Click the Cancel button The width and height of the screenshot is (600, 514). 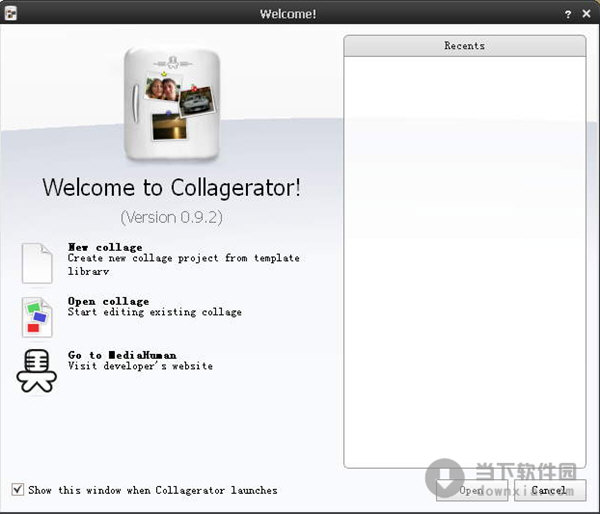pyautogui.click(x=550, y=490)
